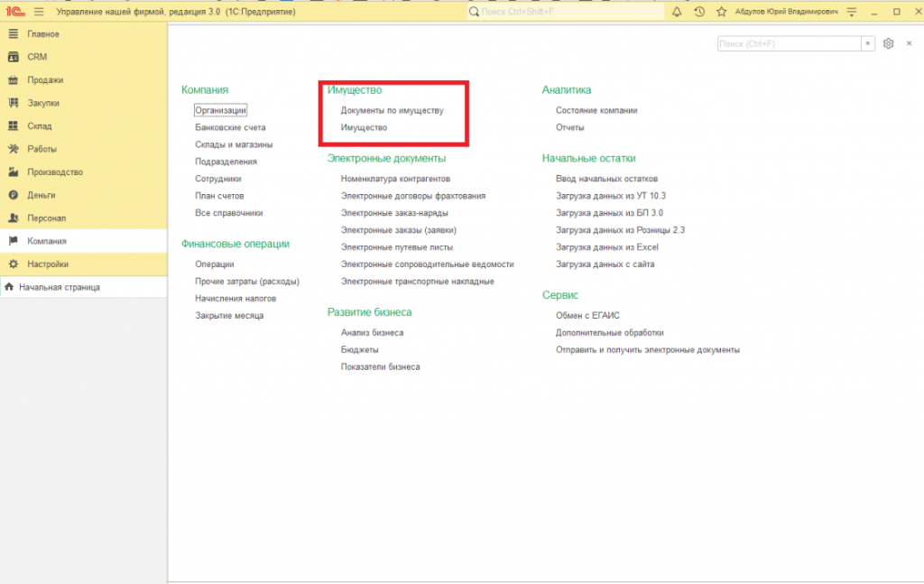Screen dimensions: 924x584
Task: Open Дополнительные обработки link
Action: tap(609, 332)
